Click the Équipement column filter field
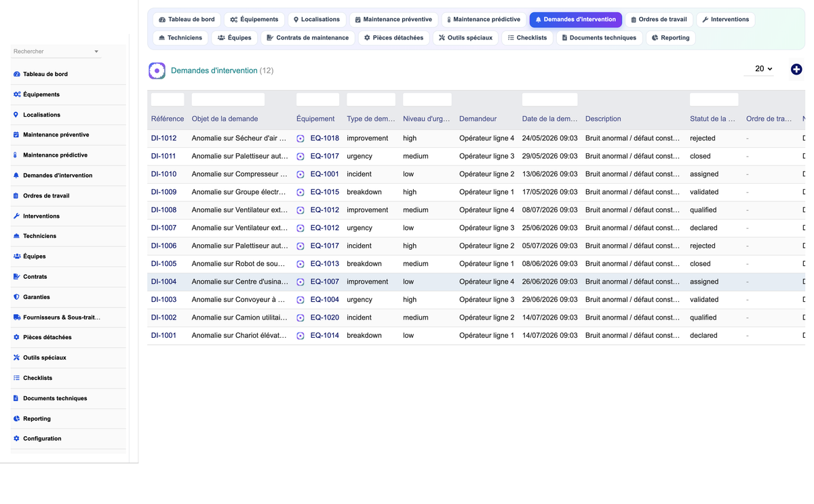 (317, 100)
